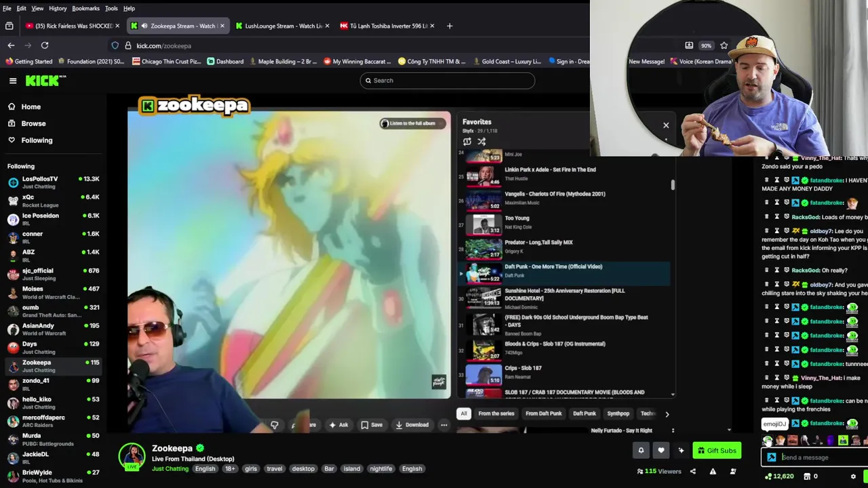Share the stream via share icon

[693, 471]
